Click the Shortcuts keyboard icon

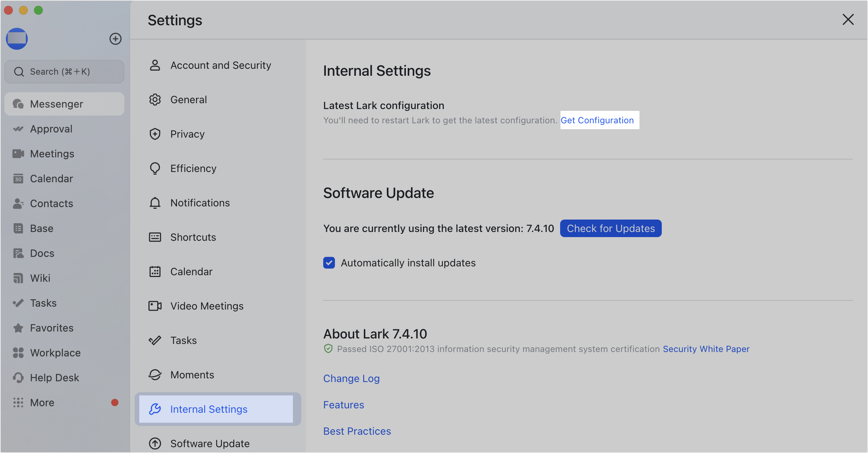pyautogui.click(x=155, y=237)
